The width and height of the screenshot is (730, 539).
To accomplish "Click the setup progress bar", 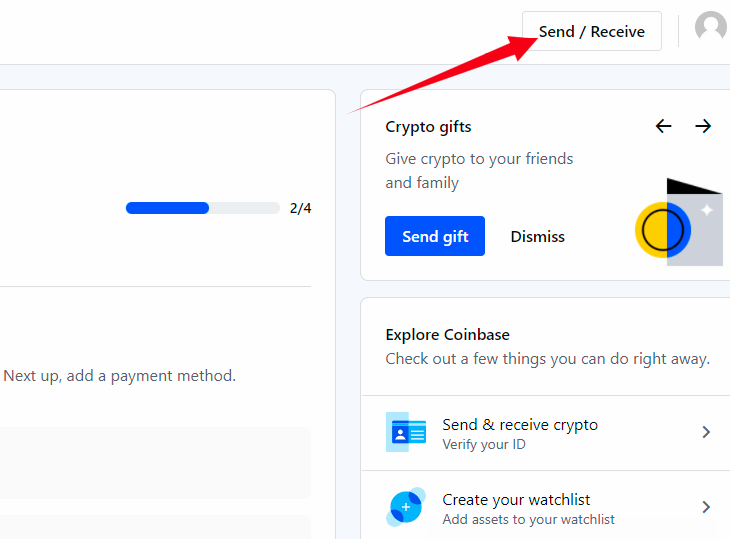I will click(x=203, y=208).
